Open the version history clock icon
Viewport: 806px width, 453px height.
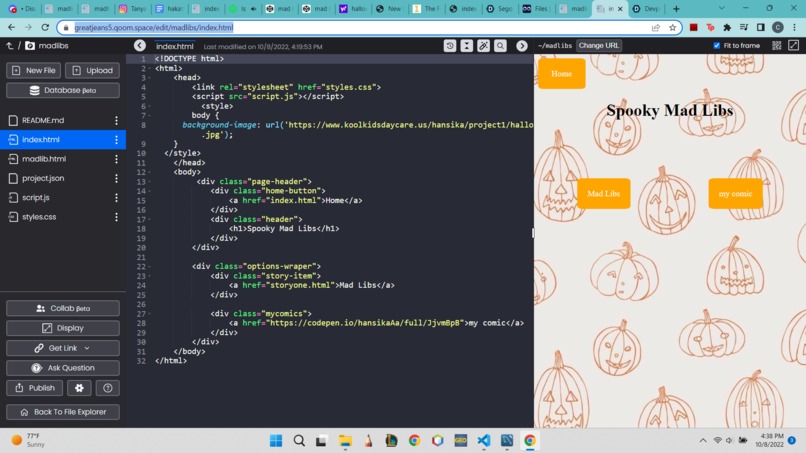point(450,46)
